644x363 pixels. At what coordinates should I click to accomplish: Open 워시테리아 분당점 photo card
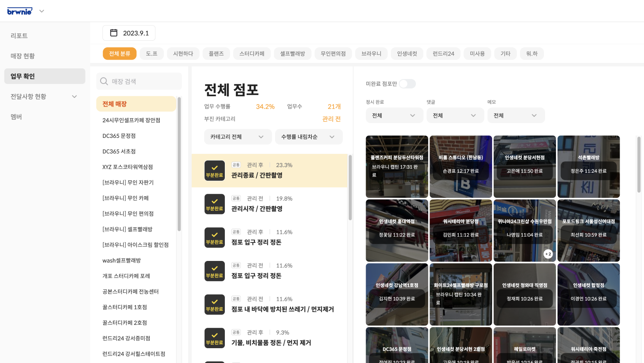pos(461,230)
